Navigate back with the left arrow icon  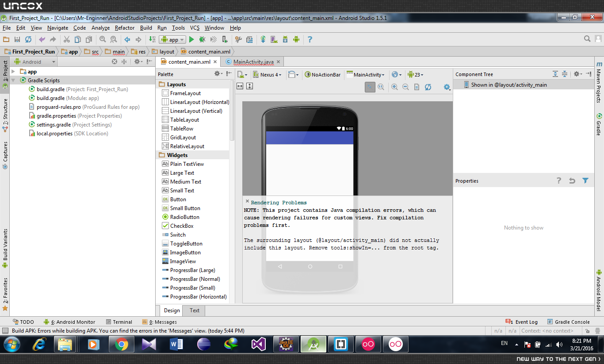point(127,39)
